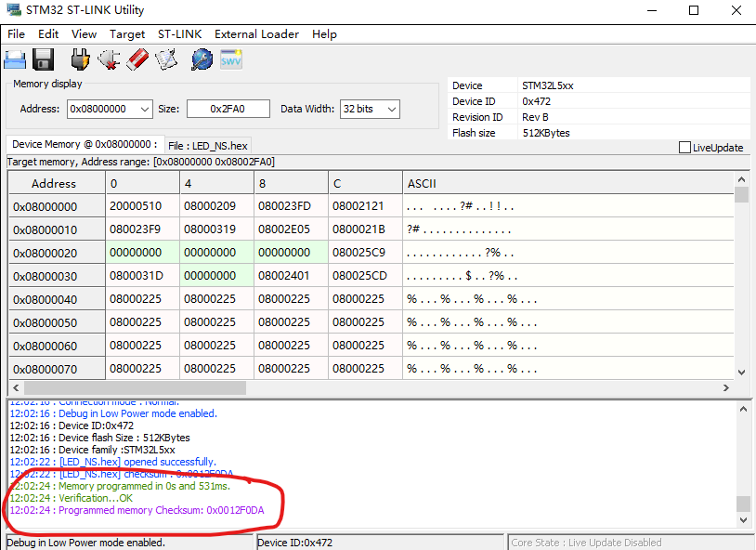This screenshot has width=756, height=550.
Task: Switch to File : LED_NS.hex tab
Action: click(208, 146)
